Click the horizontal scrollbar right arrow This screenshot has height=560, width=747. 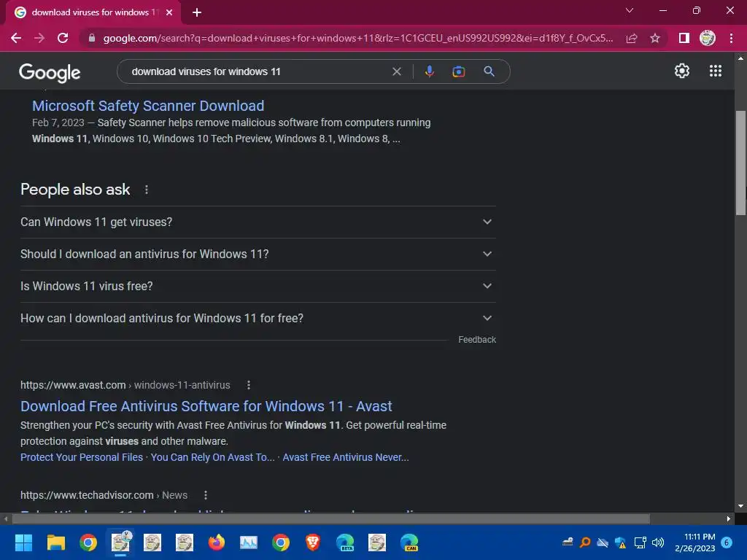[729, 518]
